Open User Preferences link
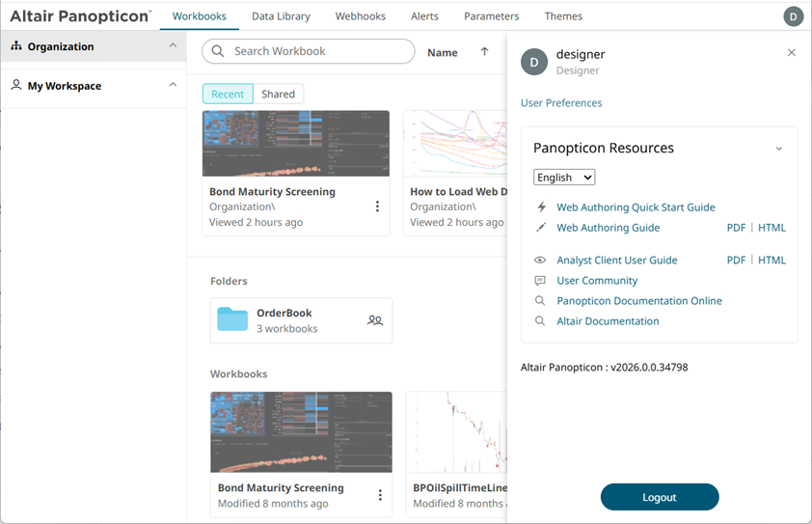This screenshot has height=524, width=812. pyautogui.click(x=561, y=102)
